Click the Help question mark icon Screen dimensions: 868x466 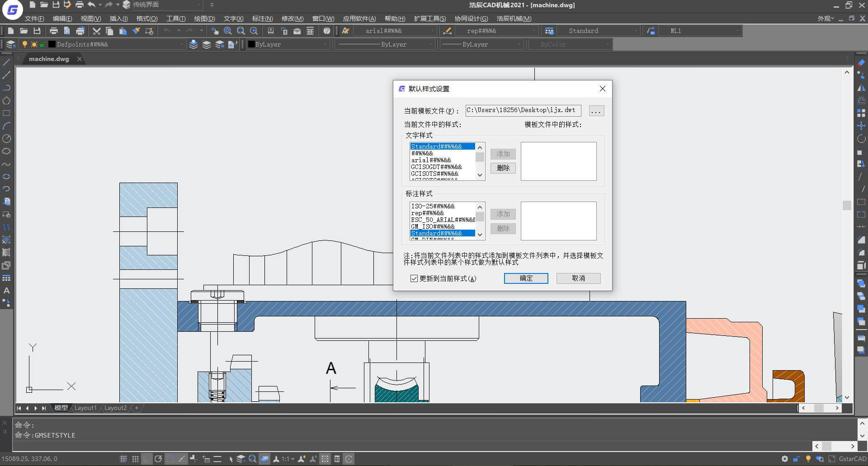tap(326, 31)
